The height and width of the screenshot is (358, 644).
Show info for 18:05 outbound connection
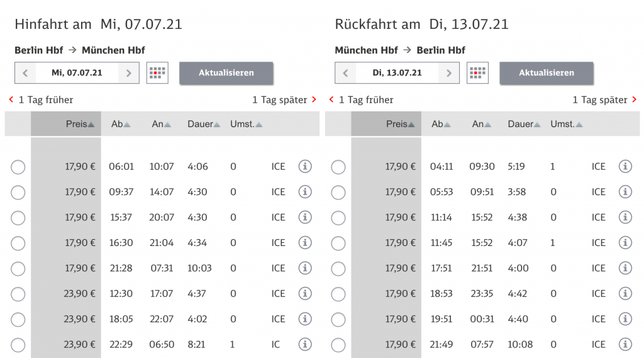tap(305, 319)
